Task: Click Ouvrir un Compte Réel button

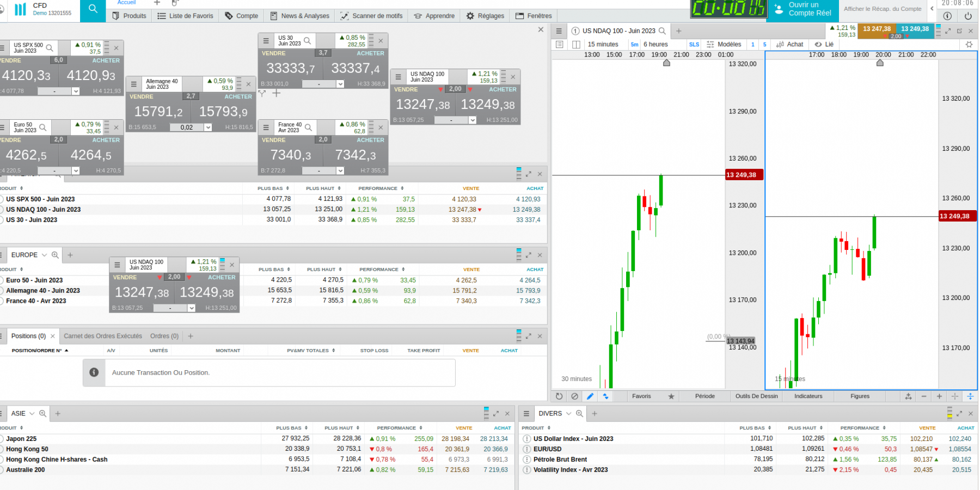Action: coord(804,9)
